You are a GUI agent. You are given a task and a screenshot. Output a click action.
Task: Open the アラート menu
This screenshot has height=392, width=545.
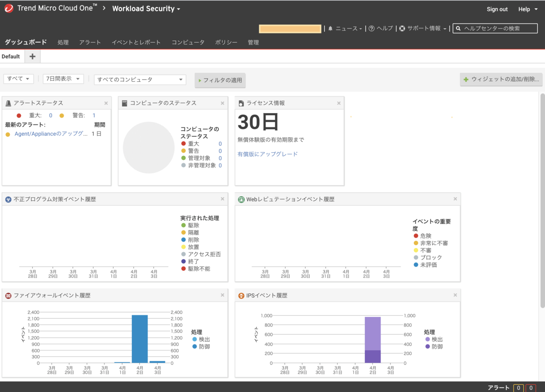(x=90, y=42)
